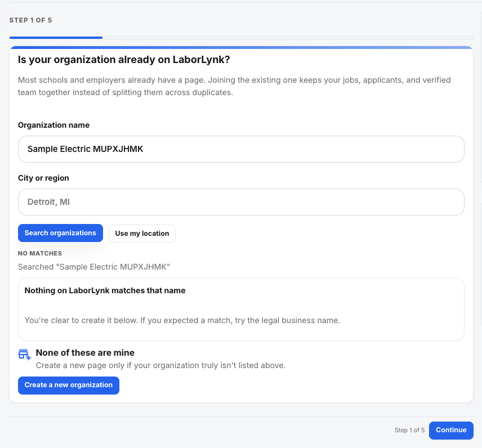The width and height of the screenshot is (482, 448).
Task: Click the Organization name input field
Action: click(241, 149)
